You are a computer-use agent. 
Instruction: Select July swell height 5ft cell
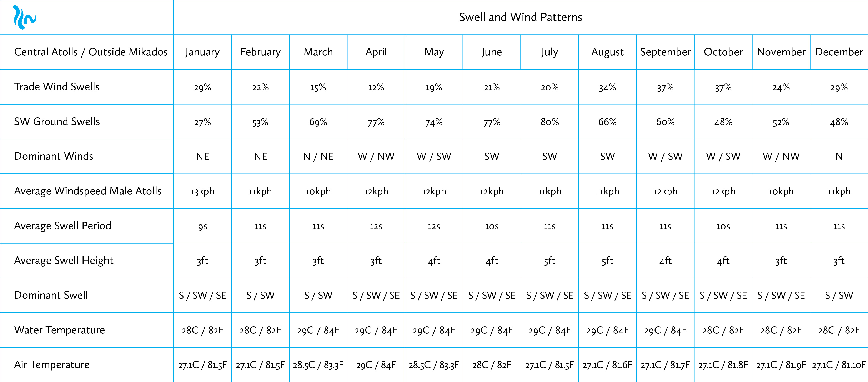pyautogui.click(x=550, y=261)
